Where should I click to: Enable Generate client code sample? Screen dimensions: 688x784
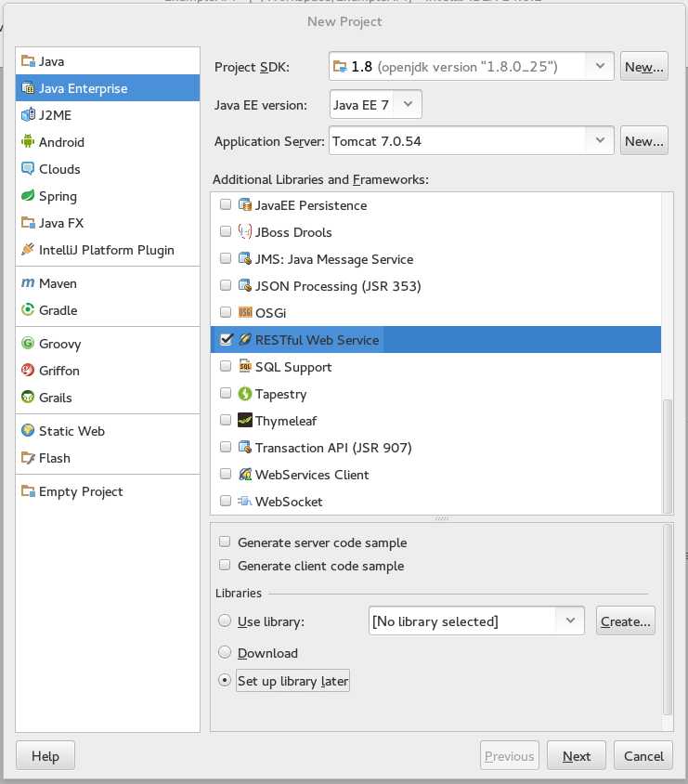coord(225,566)
